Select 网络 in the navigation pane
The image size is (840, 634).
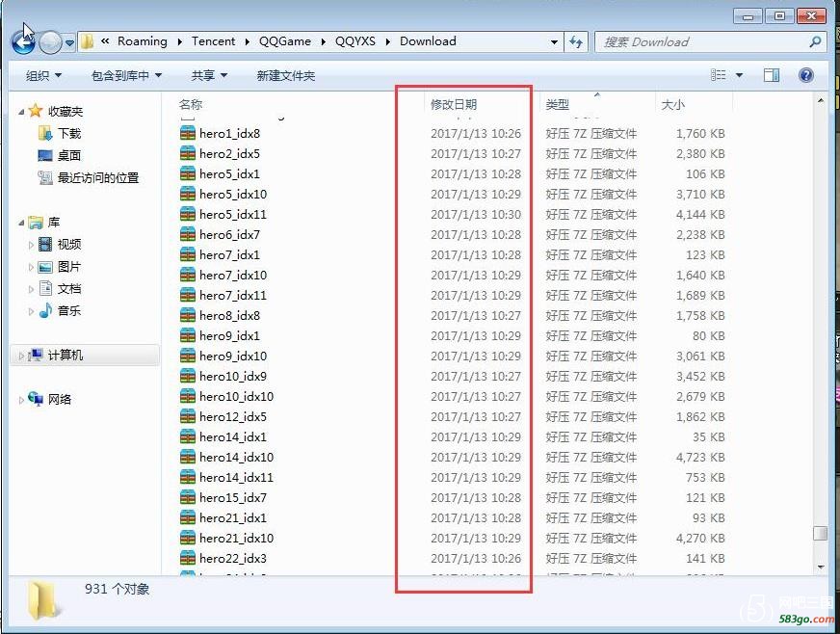coord(51,399)
